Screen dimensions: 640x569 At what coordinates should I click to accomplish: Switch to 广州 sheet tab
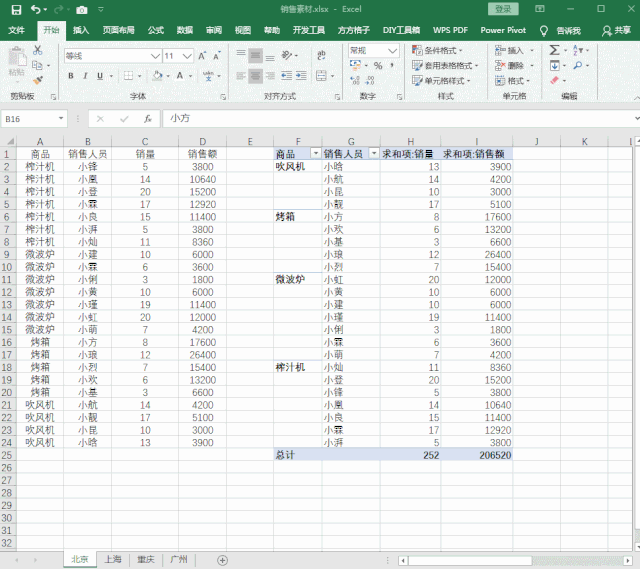coord(178,559)
